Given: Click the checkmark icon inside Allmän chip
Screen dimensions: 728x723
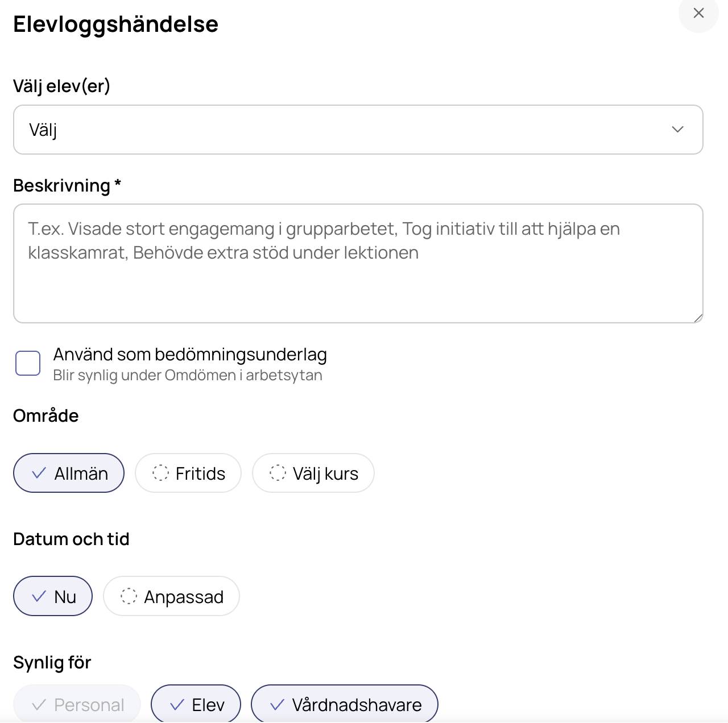Looking at the screenshot, I should point(39,473).
